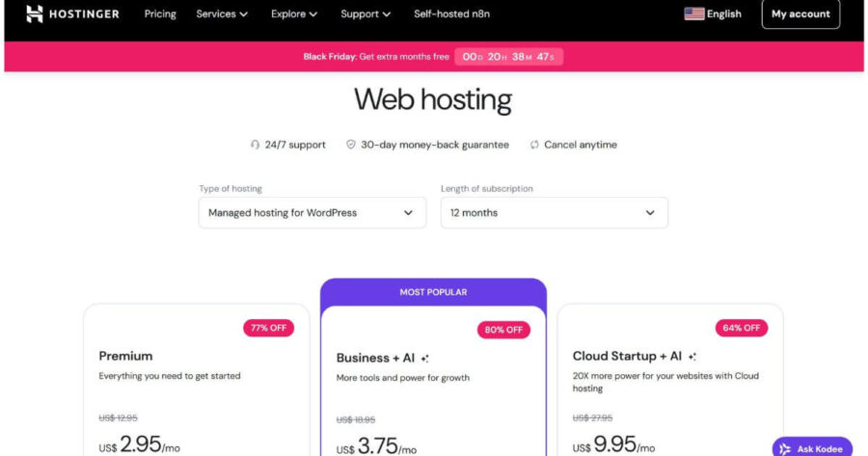
Task: Click the 64% OFF badge on Cloud Startup
Action: click(742, 328)
